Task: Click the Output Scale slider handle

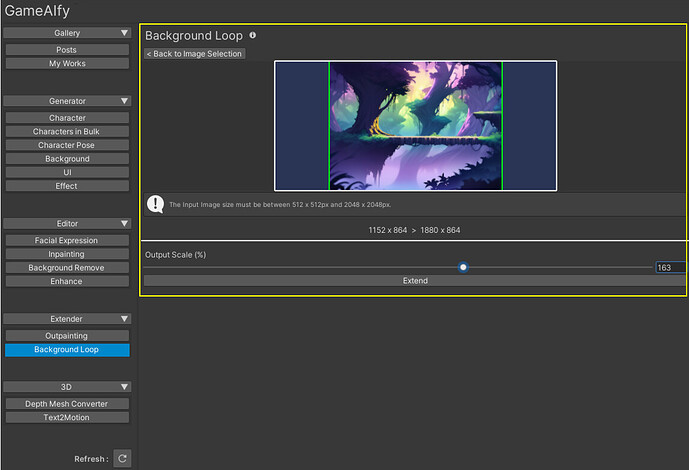Action: [463, 267]
